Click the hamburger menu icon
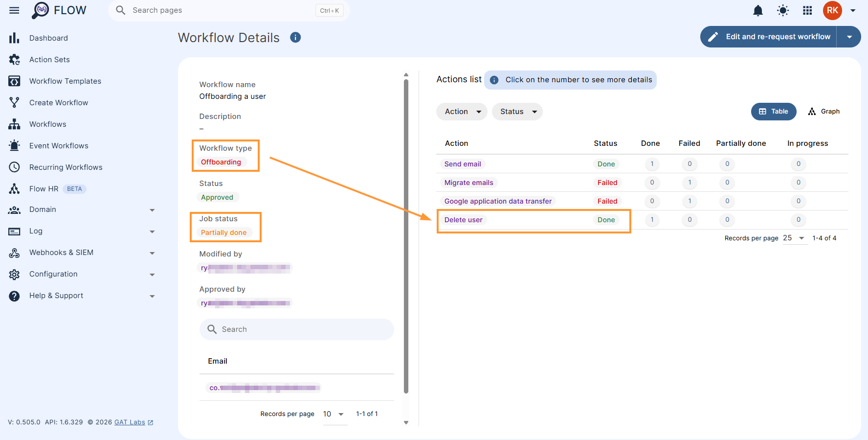 tap(14, 10)
